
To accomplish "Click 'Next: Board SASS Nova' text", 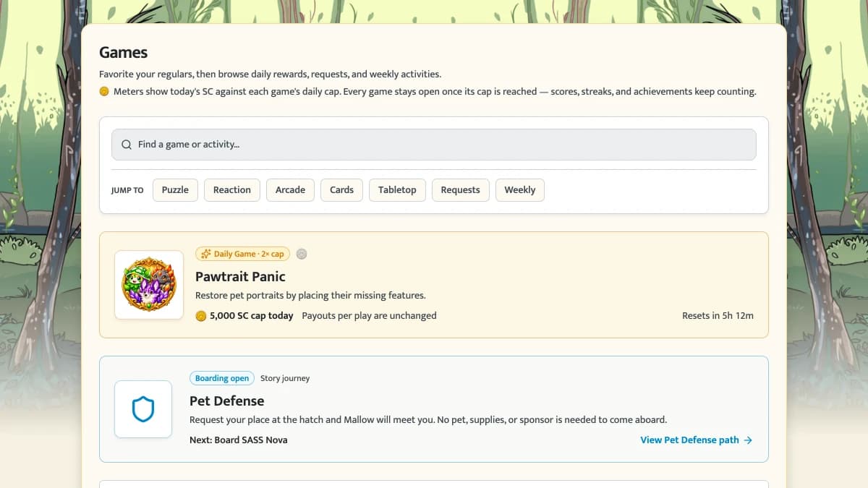I will pyautogui.click(x=238, y=440).
